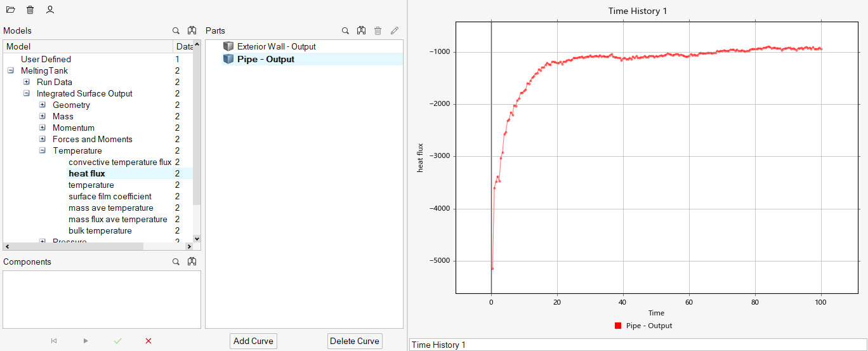
Task: Select surface film coefficient variable
Action: [x=110, y=196]
